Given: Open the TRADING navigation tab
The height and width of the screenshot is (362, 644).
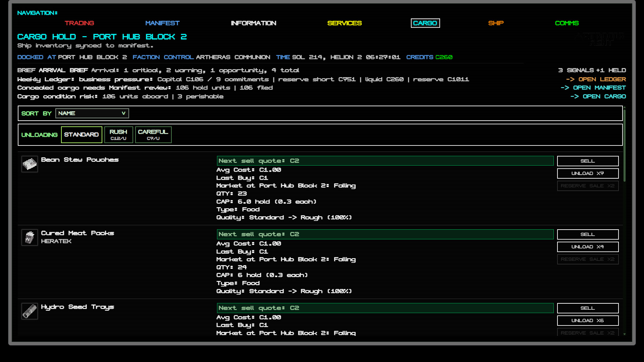Looking at the screenshot, I should tap(79, 23).
